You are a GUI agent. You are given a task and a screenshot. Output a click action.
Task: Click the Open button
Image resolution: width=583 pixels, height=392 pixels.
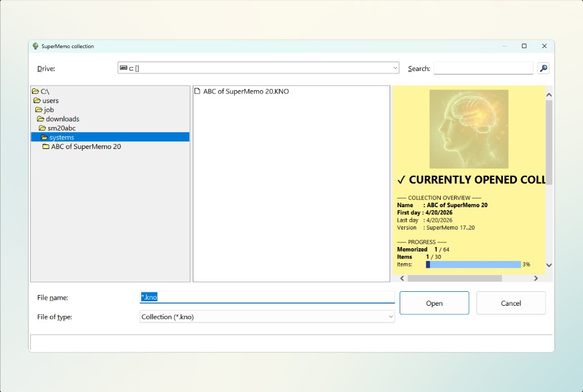pyautogui.click(x=434, y=302)
